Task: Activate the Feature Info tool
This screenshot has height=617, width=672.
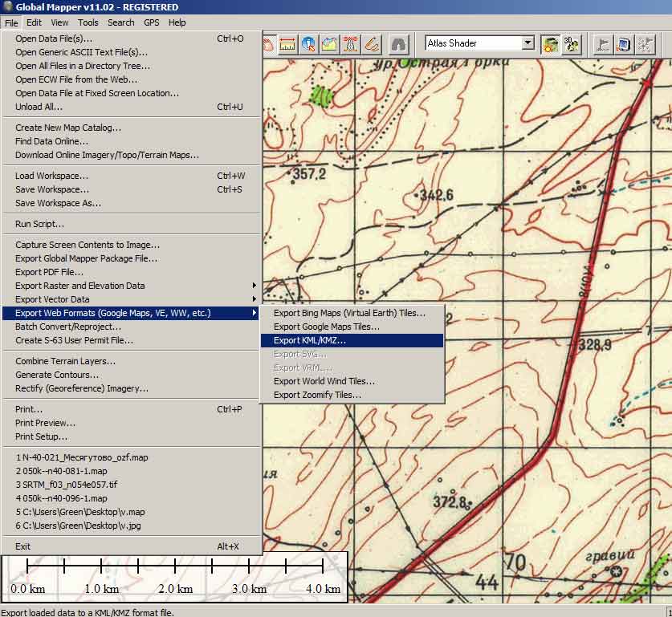Action: tap(309, 43)
